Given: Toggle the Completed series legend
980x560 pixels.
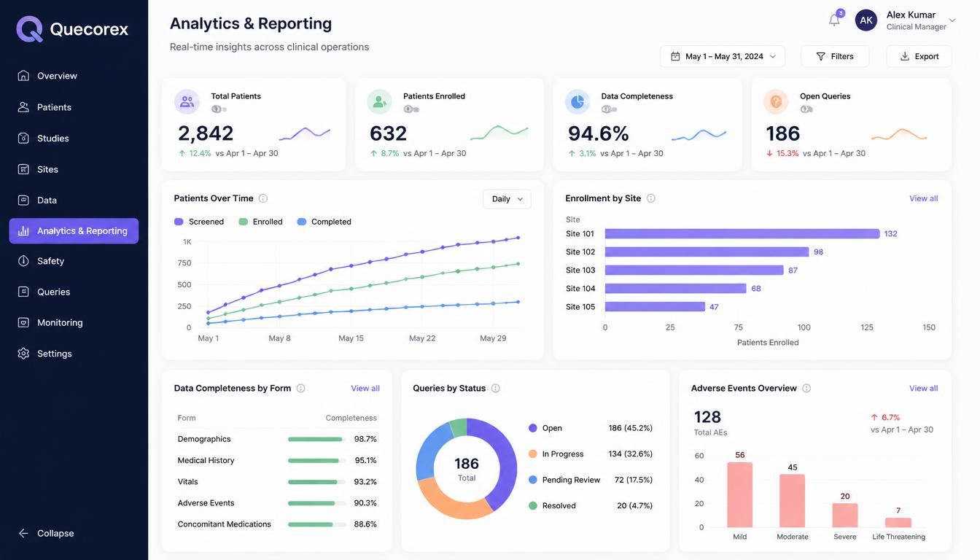Looking at the screenshot, I should [324, 222].
